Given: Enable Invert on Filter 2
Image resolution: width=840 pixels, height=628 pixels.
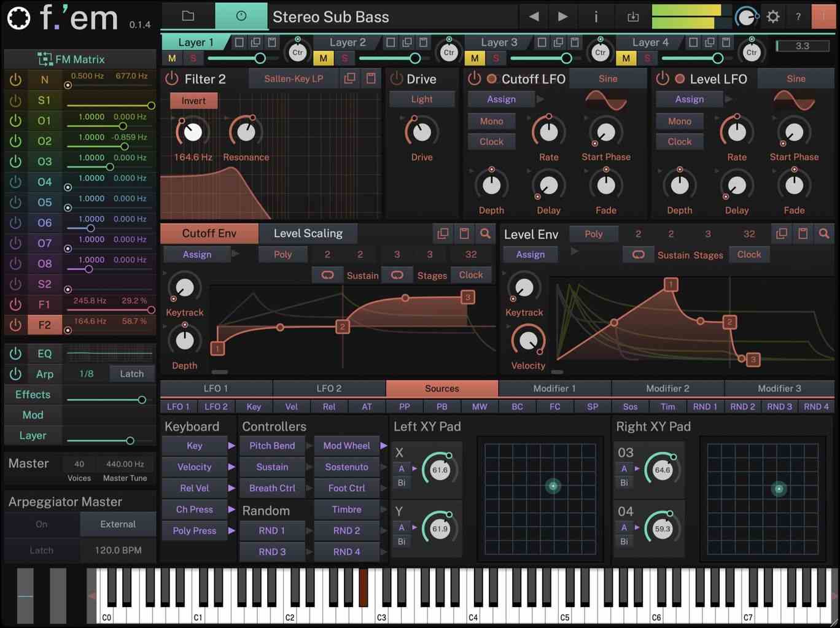Looking at the screenshot, I should point(193,100).
